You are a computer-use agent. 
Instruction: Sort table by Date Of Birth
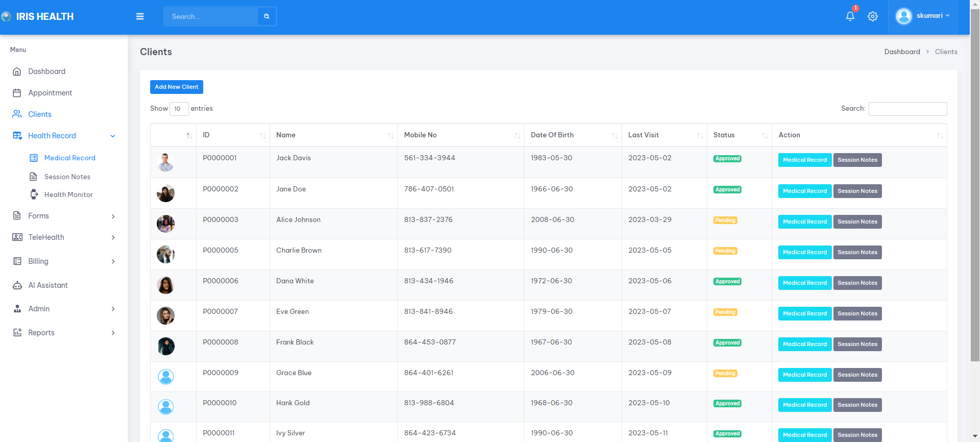(573, 135)
